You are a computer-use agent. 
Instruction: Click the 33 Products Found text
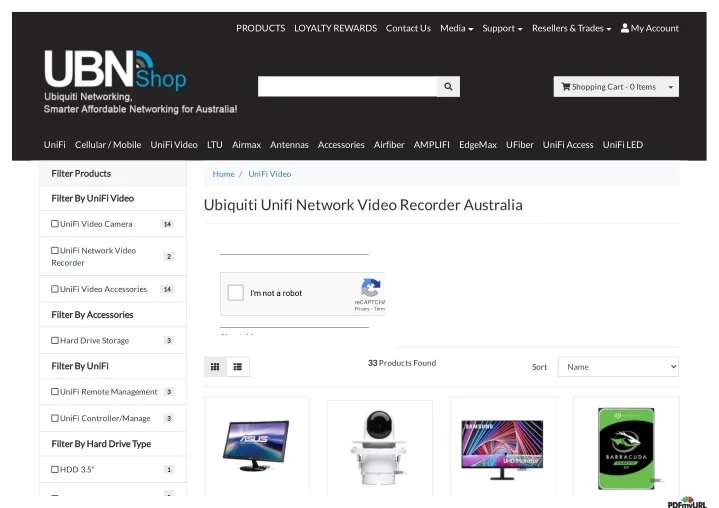pyautogui.click(x=402, y=363)
